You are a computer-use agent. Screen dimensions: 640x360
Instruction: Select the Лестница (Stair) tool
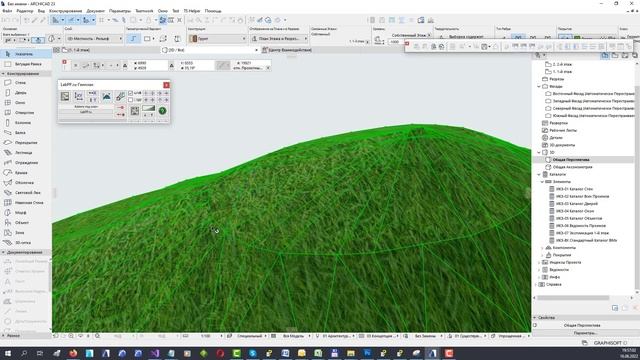click(x=23, y=153)
